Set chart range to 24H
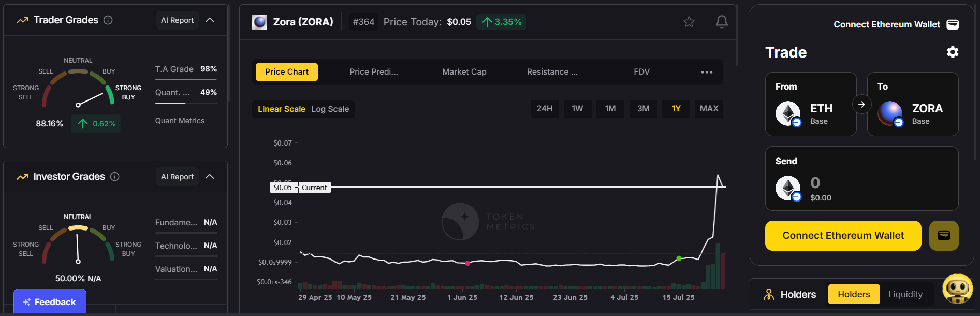 pyautogui.click(x=544, y=109)
